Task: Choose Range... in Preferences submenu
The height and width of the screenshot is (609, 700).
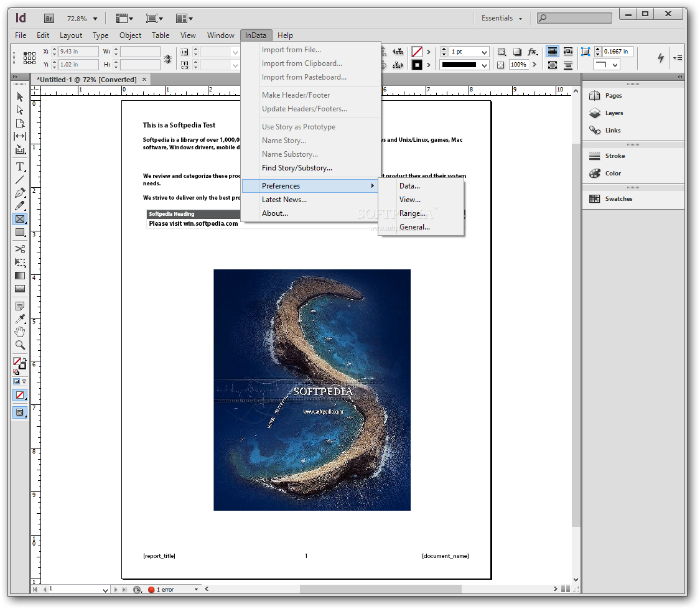Action: [421, 213]
